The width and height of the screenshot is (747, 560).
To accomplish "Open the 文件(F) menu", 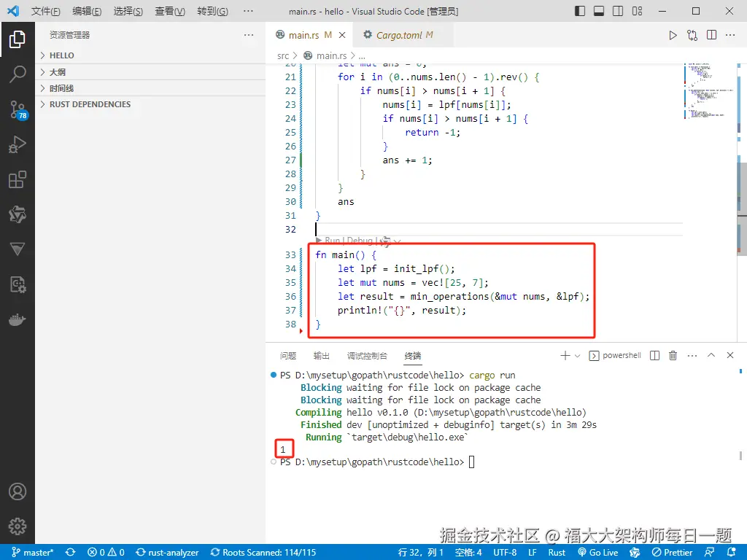I will tap(46, 11).
